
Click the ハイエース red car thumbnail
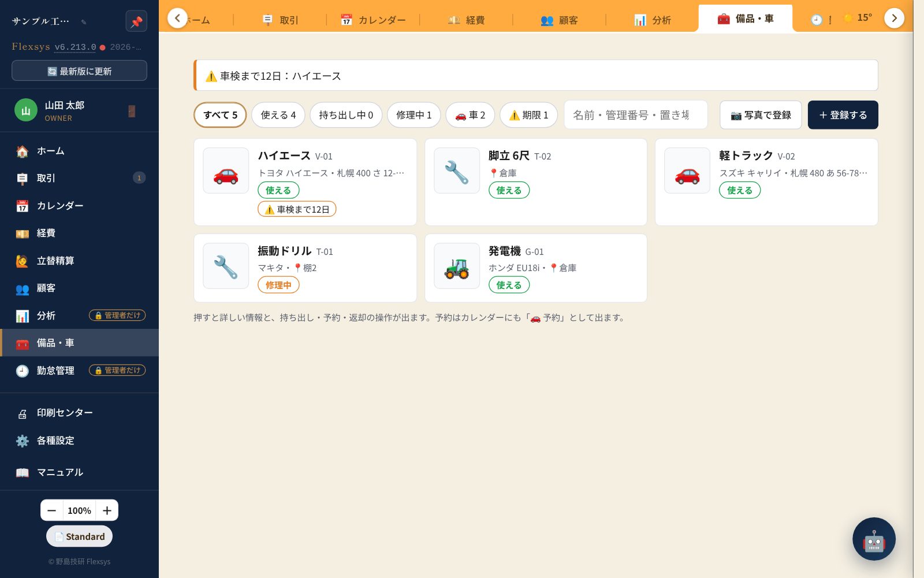[226, 171]
